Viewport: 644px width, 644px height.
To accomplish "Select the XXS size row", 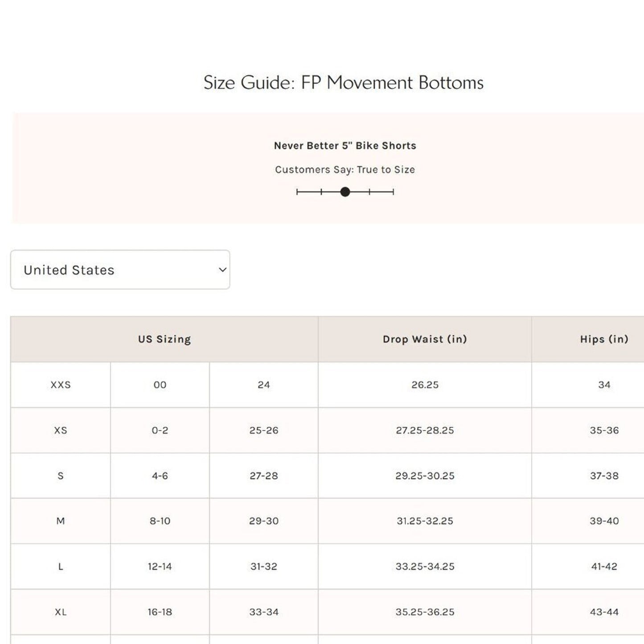I will (x=61, y=385).
